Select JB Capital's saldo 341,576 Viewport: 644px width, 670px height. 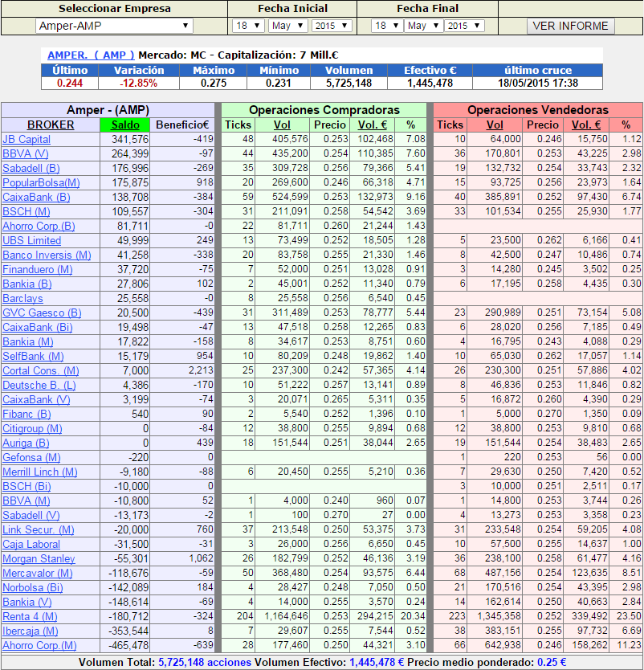(x=130, y=139)
